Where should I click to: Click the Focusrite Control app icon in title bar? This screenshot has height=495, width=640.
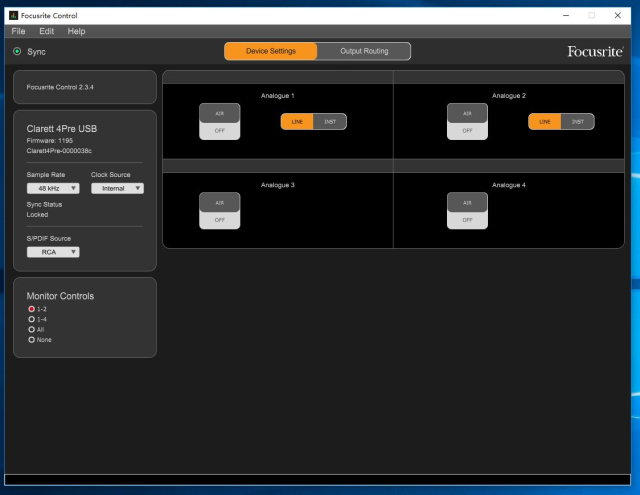point(13,16)
